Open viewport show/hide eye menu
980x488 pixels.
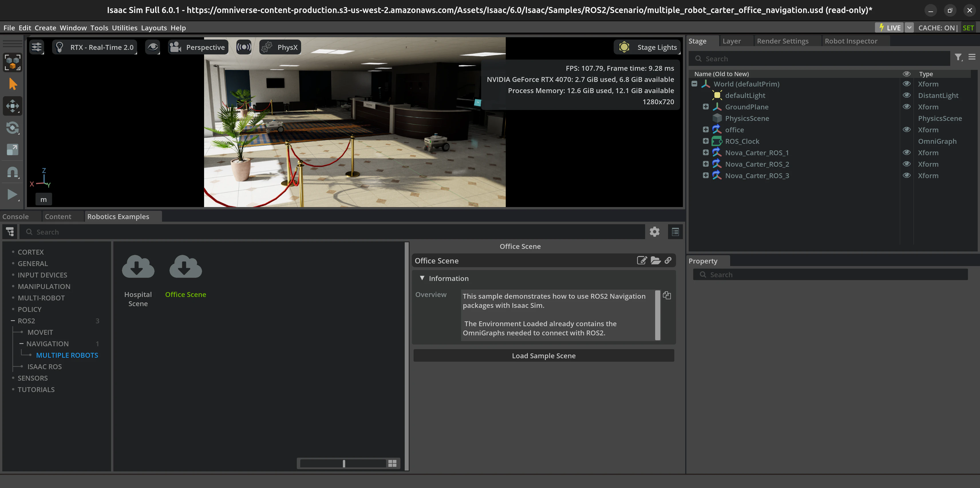153,47
